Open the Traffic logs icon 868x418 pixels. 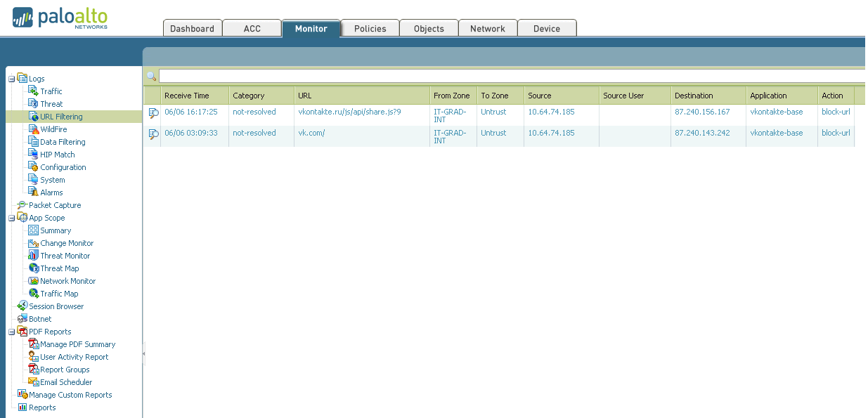[x=33, y=91]
